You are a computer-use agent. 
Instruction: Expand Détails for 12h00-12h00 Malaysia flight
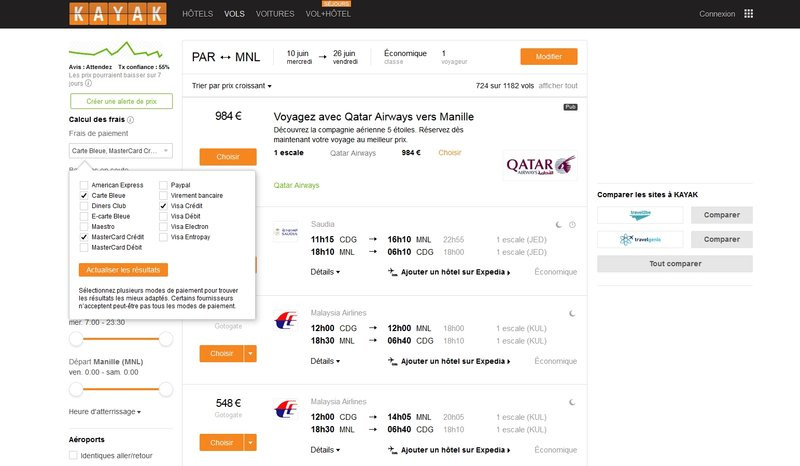pos(325,361)
